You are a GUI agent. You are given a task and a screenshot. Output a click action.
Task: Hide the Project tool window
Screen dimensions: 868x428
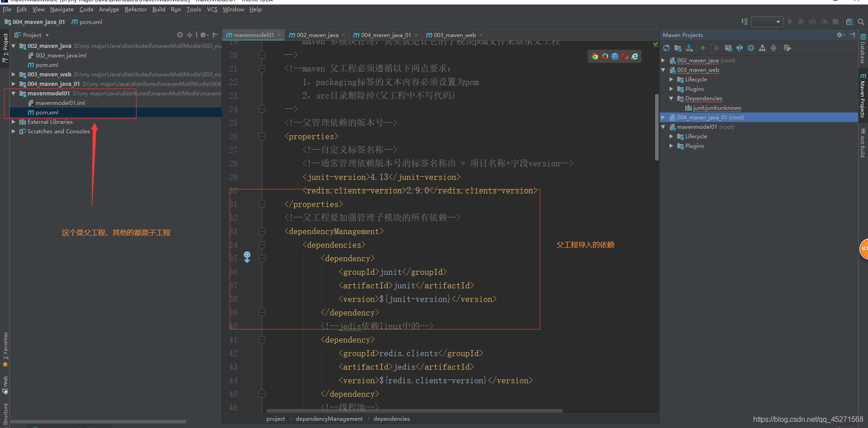pyautogui.click(x=216, y=35)
